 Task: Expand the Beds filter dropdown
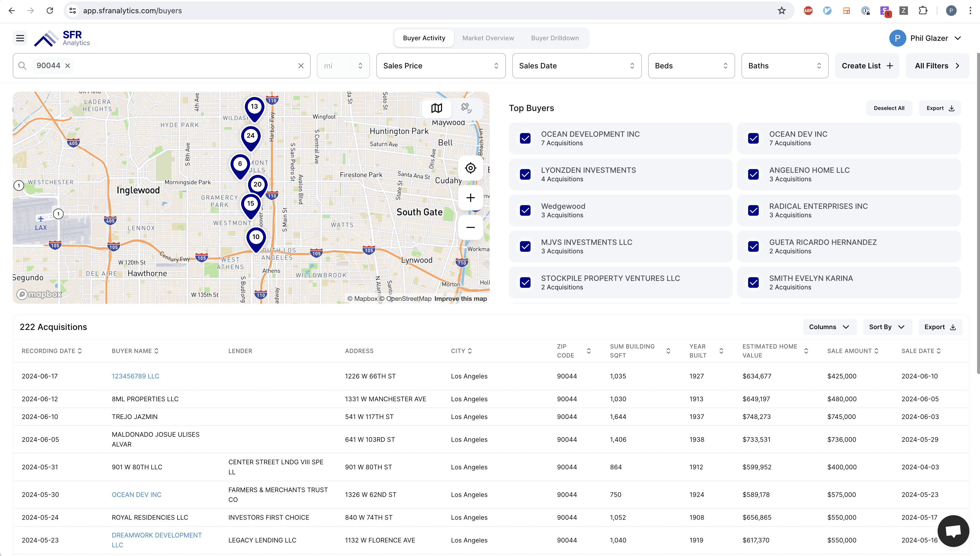(691, 65)
